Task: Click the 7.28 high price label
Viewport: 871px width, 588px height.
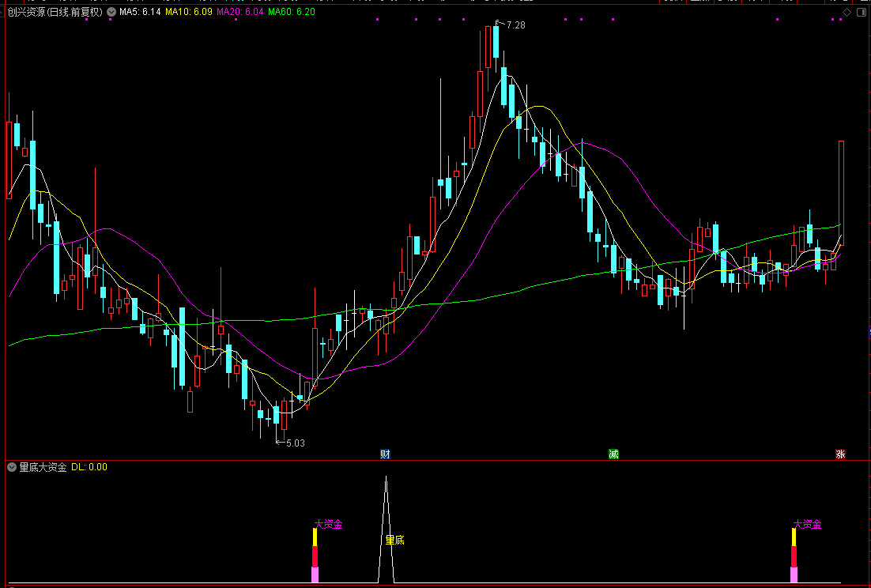Action: pos(515,25)
